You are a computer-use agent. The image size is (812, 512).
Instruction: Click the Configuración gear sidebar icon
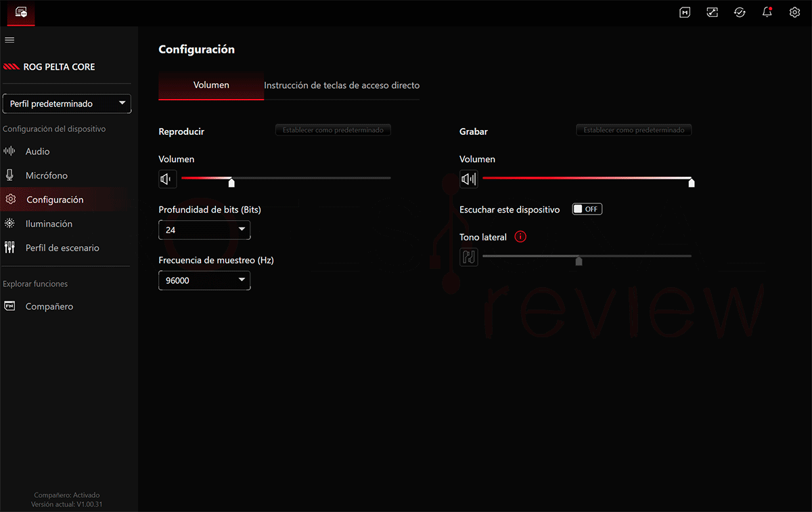(x=10, y=199)
